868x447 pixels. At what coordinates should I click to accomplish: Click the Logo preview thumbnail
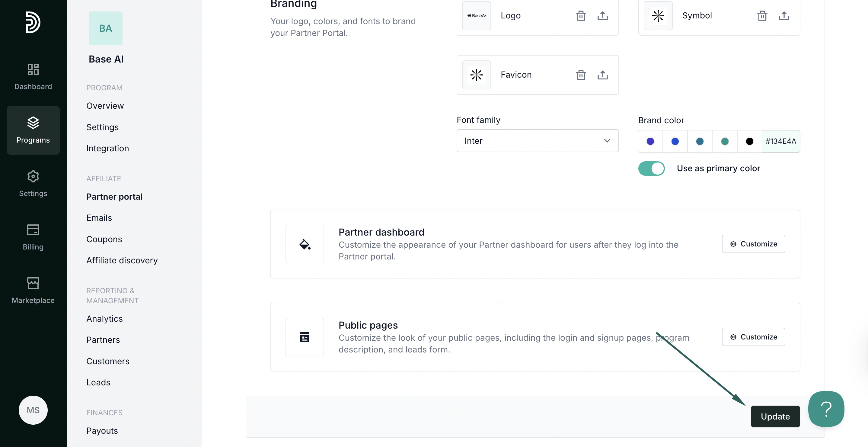point(476,15)
